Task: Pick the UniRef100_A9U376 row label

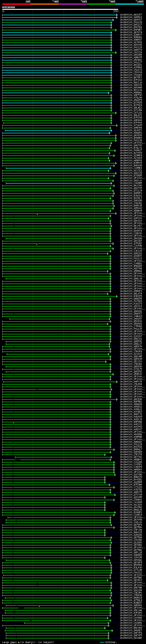Action: (x=131, y=85)
